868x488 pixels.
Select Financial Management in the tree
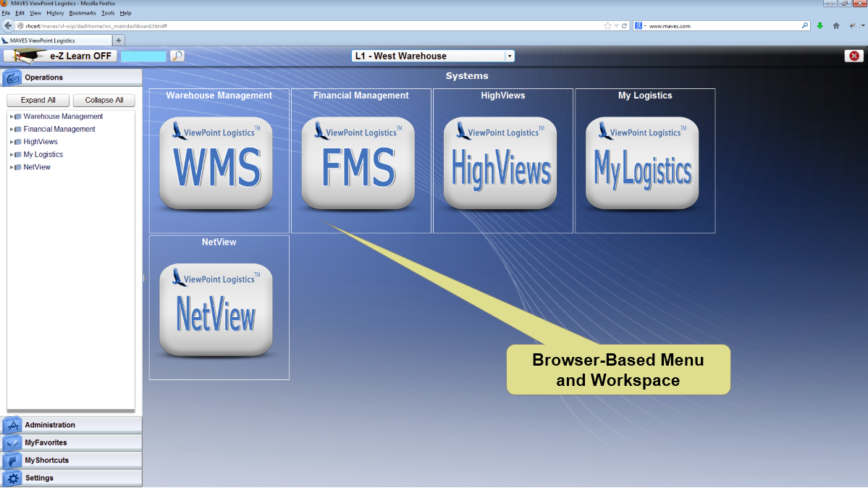click(59, 129)
